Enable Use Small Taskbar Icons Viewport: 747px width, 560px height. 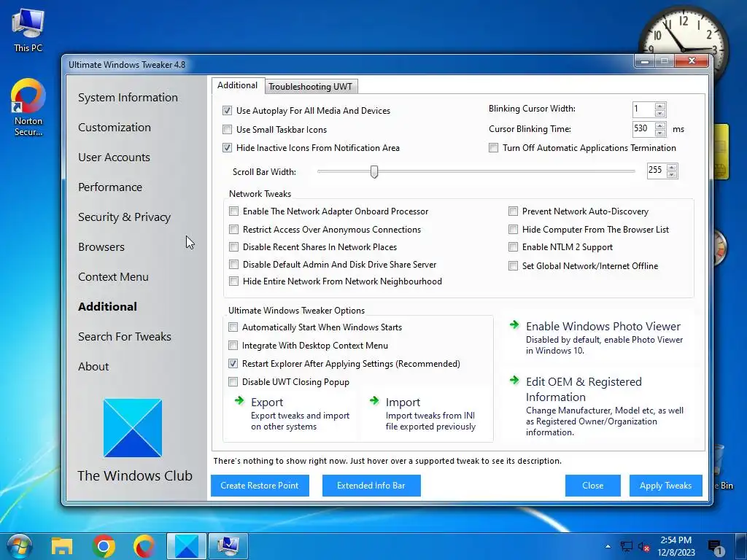click(x=228, y=130)
